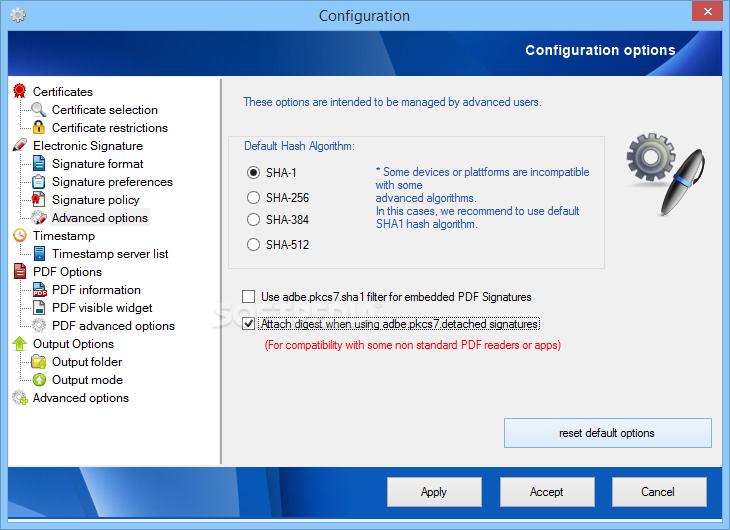Select the SHA-512 hash algorithm
The height and width of the screenshot is (530, 730).
[x=253, y=245]
